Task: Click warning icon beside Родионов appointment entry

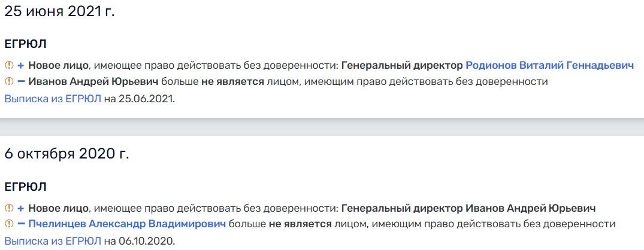Action: tap(9, 65)
